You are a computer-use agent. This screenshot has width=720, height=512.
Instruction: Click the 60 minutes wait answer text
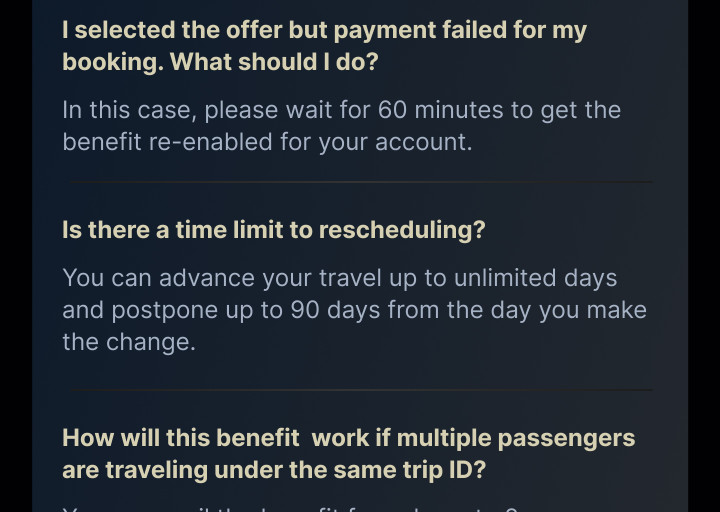tap(341, 125)
